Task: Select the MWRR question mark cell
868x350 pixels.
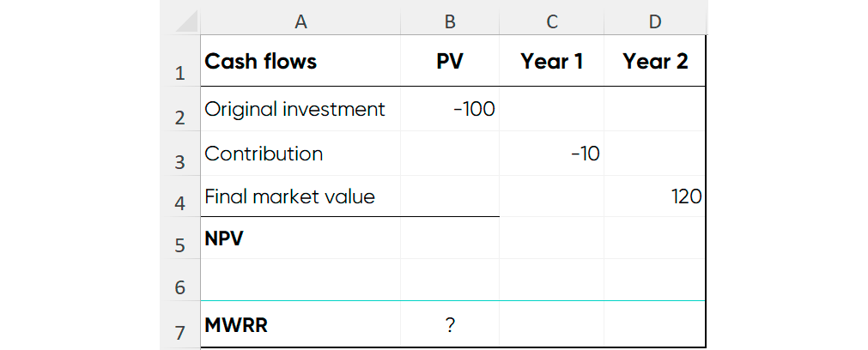Action: [x=450, y=324]
